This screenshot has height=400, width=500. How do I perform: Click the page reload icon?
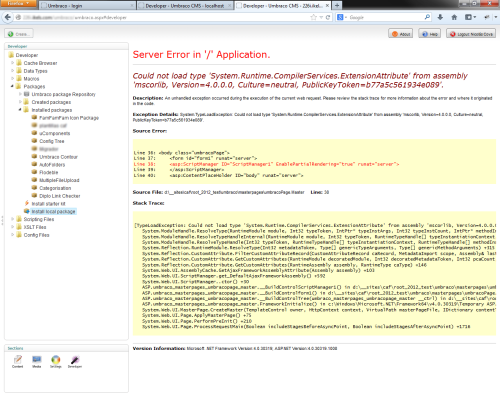[x=328, y=17]
